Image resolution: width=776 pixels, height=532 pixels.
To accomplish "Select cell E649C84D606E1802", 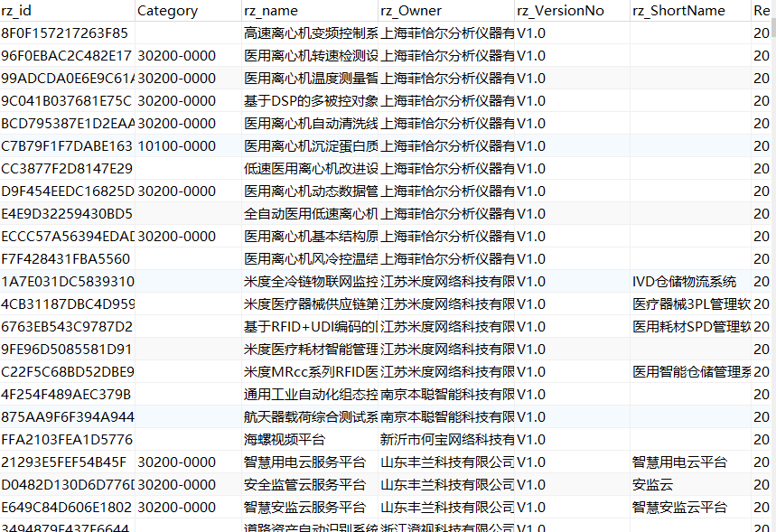I will pos(67,508).
